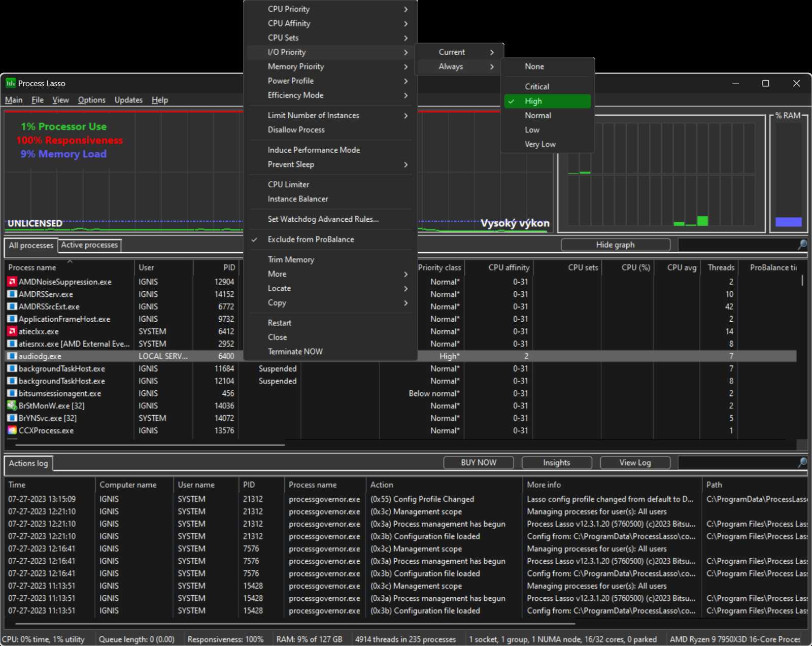This screenshot has width=812, height=646.
Task: Click the audiodg.exe process icon
Action: pos(12,356)
